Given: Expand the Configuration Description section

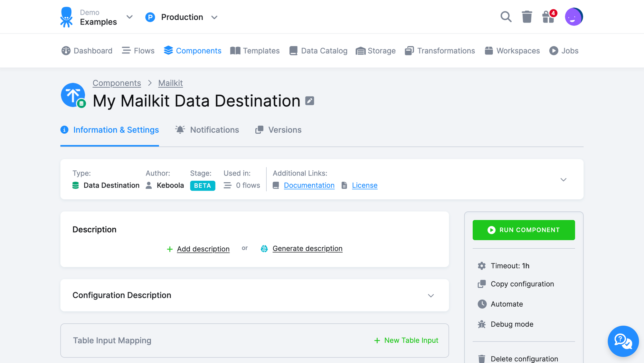Looking at the screenshot, I should coord(431,295).
